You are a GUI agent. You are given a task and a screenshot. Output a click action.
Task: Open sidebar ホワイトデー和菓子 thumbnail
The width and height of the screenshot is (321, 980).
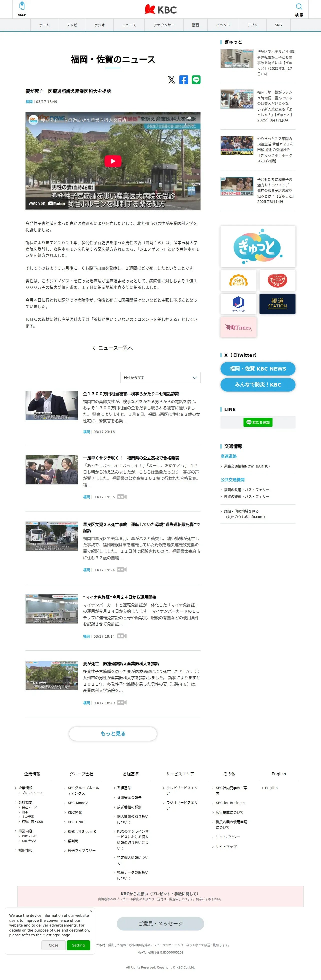click(x=237, y=186)
